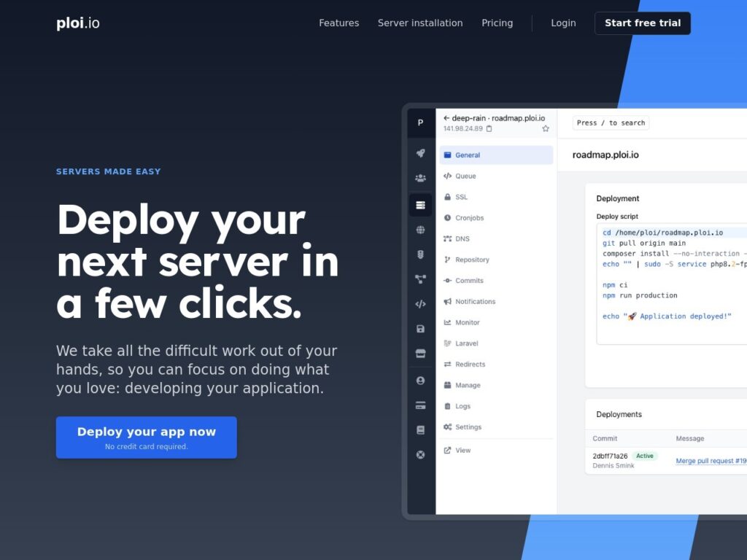This screenshot has width=747, height=560.
Task: Open the servers stack icon in sidebar
Action: (420, 205)
